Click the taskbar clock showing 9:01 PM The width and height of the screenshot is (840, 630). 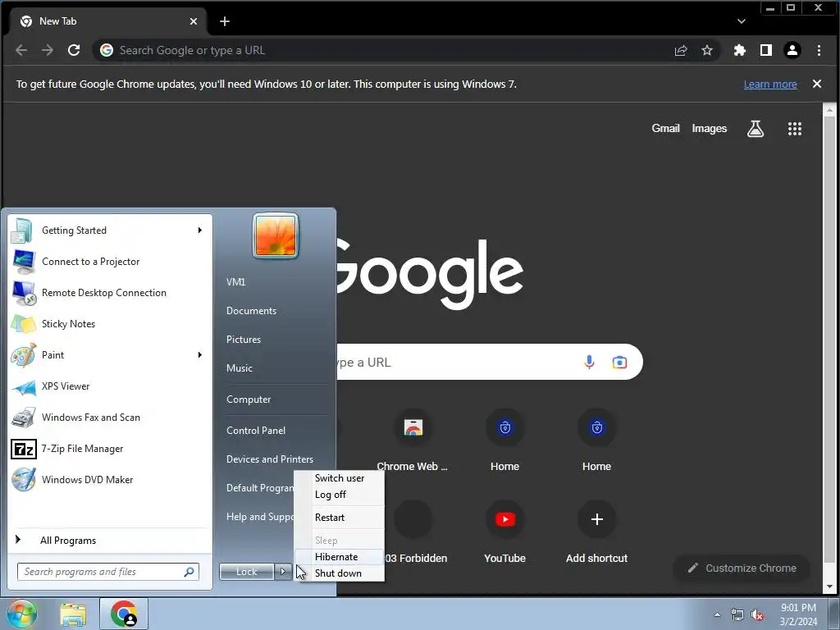point(798,614)
